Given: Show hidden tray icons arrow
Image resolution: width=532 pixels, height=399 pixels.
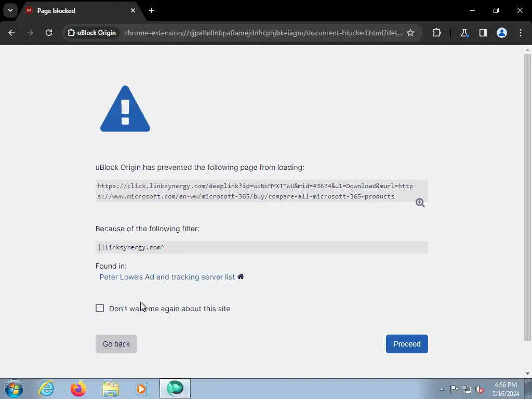Looking at the screenshot, I should click(442, 389).
